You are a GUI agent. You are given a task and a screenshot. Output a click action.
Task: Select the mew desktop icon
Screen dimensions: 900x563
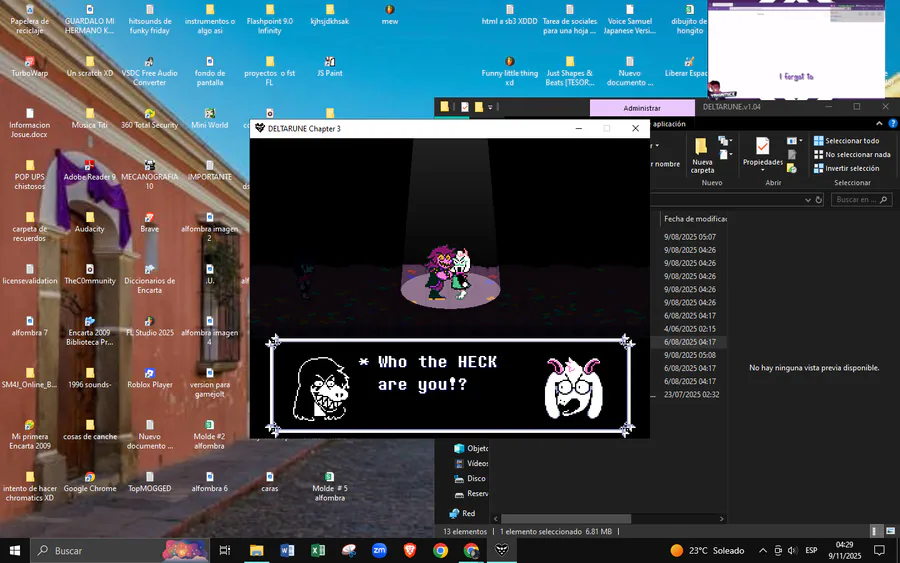pos(390,14)
